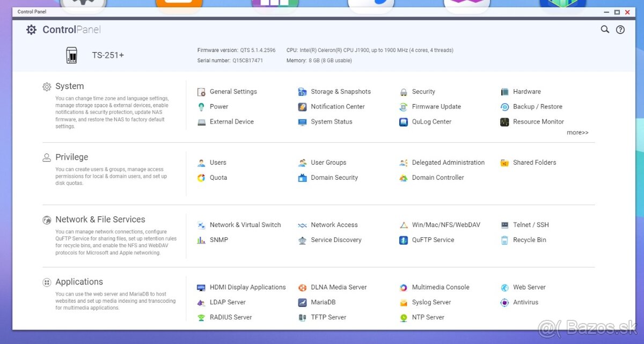
Task: Open the Applications category heading
Action: pyautogui.click(x=79, y=282)
